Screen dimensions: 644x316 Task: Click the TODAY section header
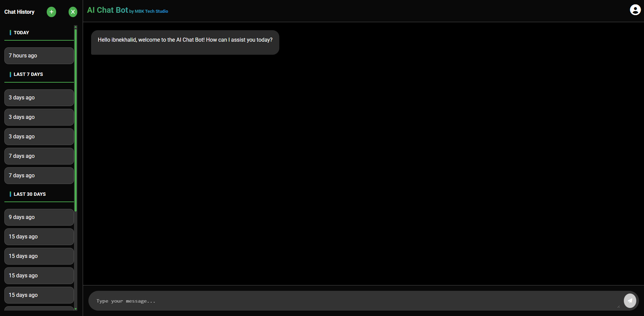click(x=22, y=33)
